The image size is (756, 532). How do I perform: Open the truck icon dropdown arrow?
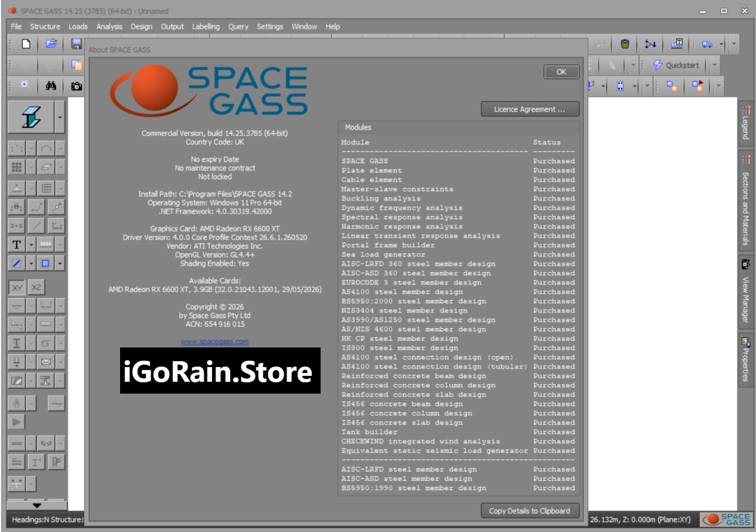[721, 44]
